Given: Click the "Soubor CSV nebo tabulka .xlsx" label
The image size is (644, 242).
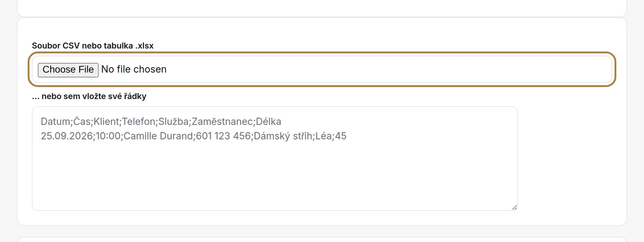Looking at the screenshot, I should (x=93, y=46).
